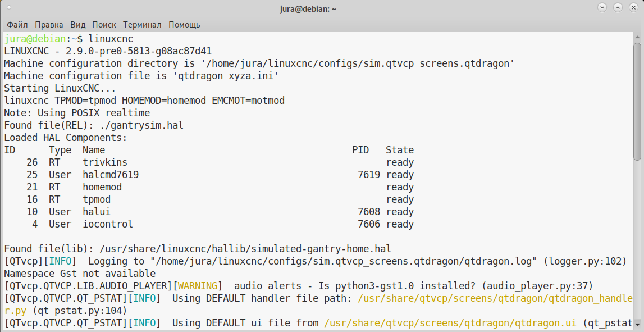Click the yellow qtdragon.ui file path

point(450,323)
